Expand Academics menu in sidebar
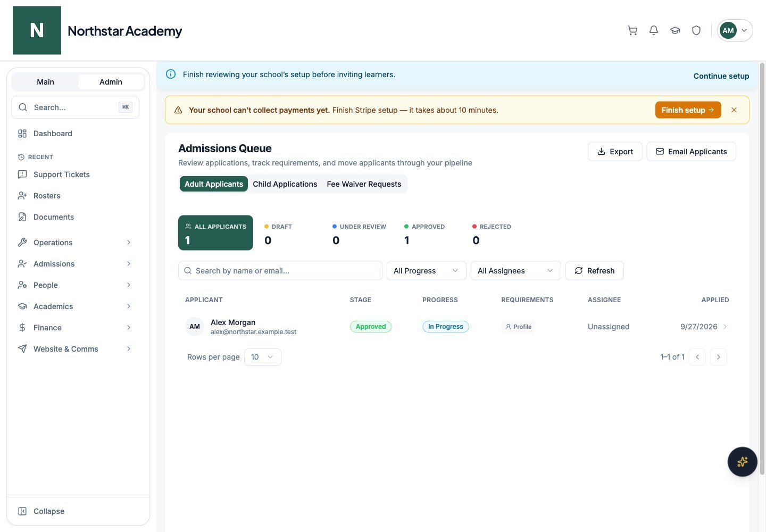The width and height of the screenshot is (766, 532). click(x=76, y=306)
